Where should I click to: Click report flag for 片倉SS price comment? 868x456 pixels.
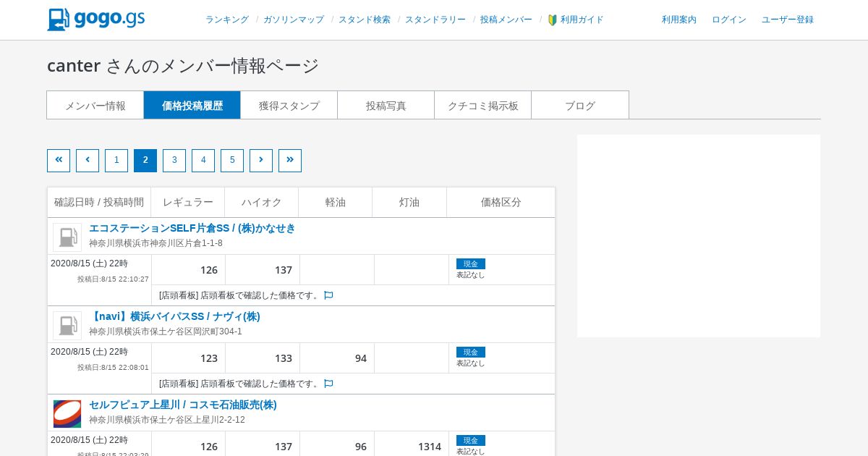(328, 295)
